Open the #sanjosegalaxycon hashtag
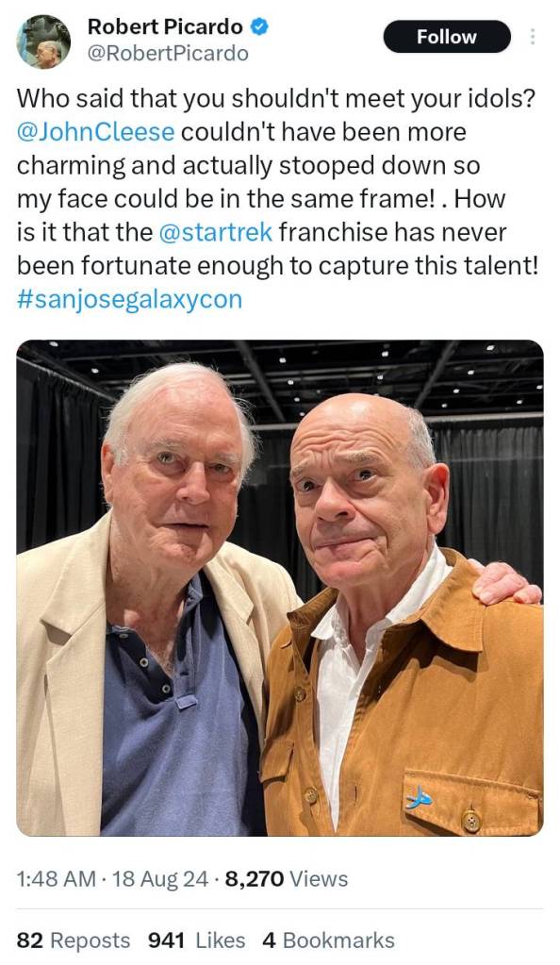The height and width of the screenshot is (965, 560). [129, 300]
